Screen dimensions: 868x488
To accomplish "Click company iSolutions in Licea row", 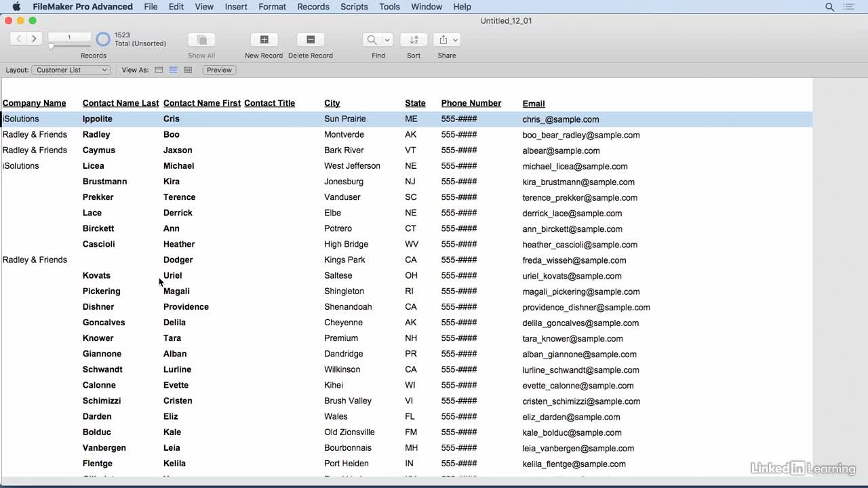I will 21,165.
